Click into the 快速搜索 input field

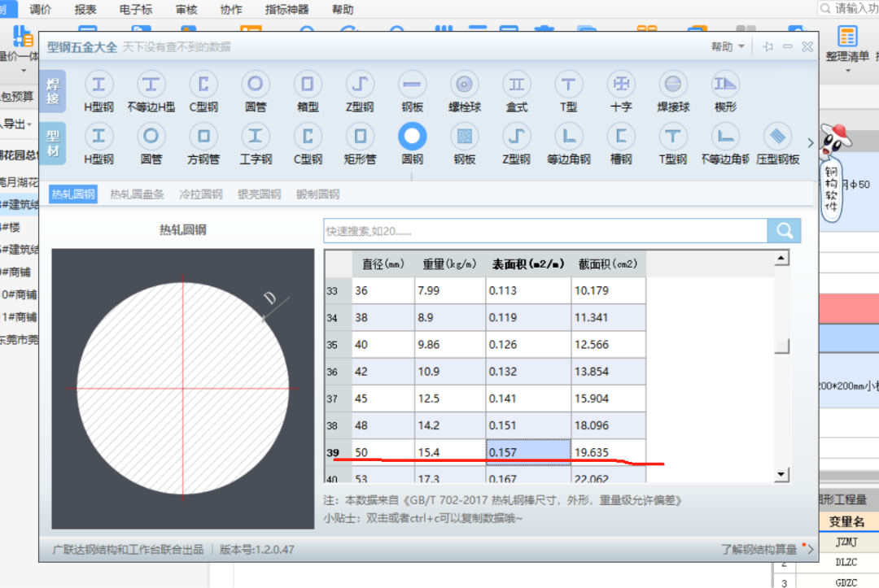545,231
